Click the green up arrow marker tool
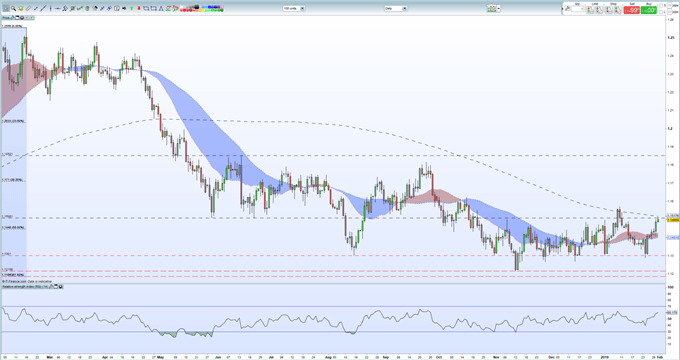The image size is (680, 360). [131, 8]
